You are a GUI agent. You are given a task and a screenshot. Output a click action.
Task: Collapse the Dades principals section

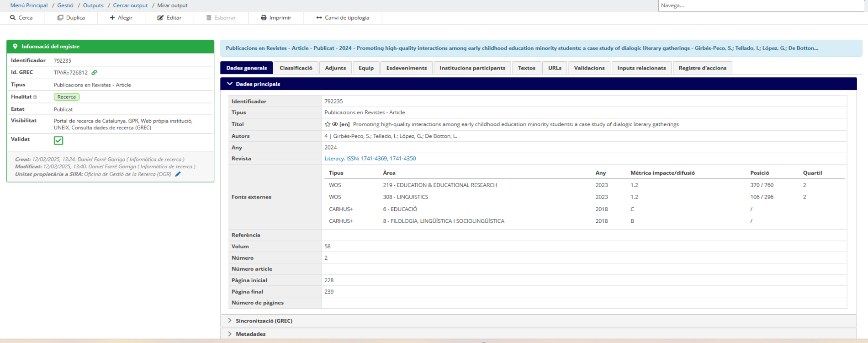point(230,84)
